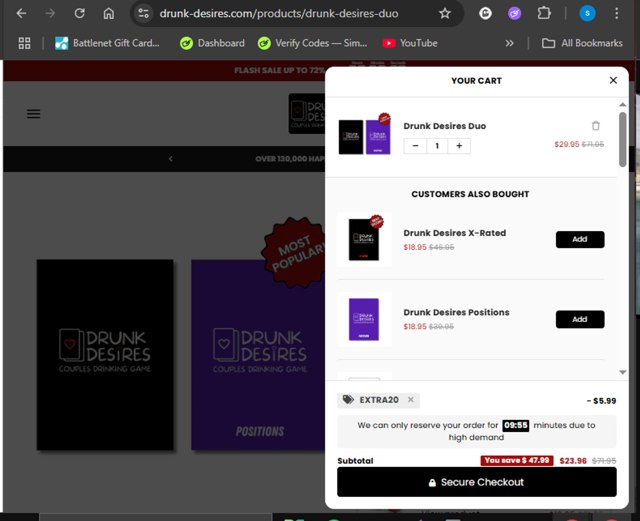Expand hidden bookmarks with double chevron
The height and width of the screenshot is (521, 640).
tap(509, 43)
